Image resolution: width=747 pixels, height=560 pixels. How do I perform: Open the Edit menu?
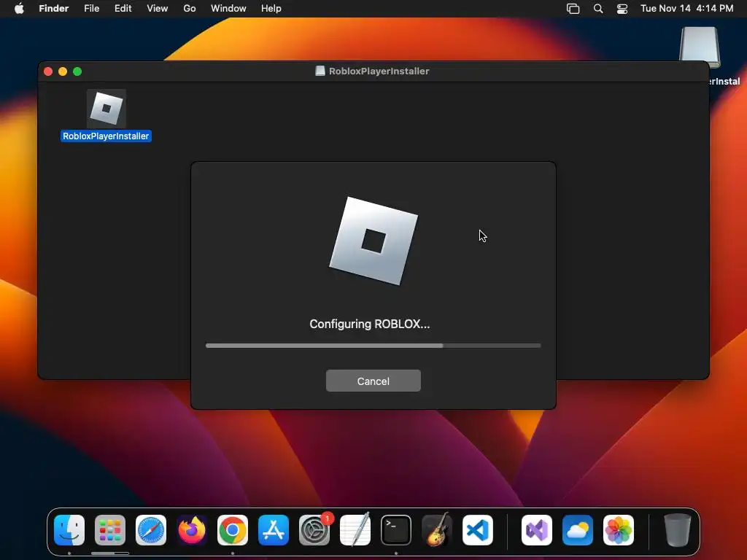tap(123, 9)
